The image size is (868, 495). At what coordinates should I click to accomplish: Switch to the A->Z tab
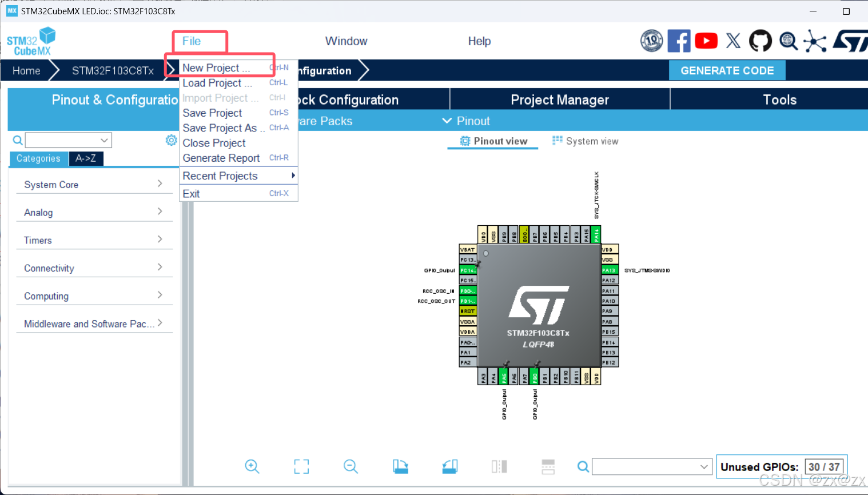coord(86,158)
